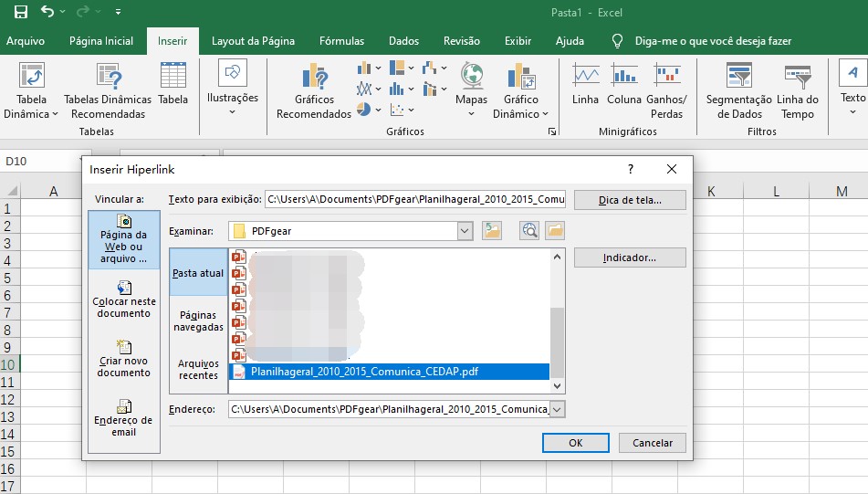The width and height of the screenshot is (868, 494).
Task: Select Endereço de email option
Action: click(124, 418)
